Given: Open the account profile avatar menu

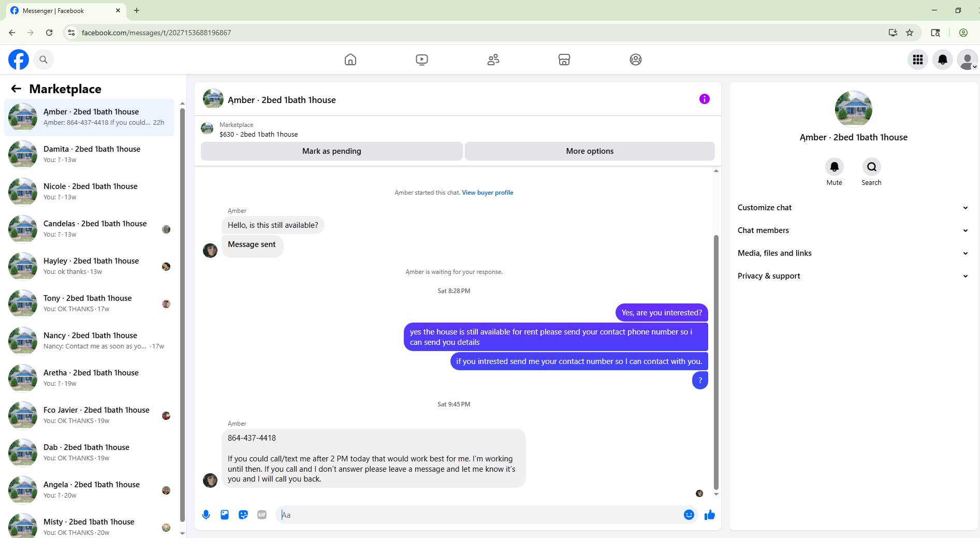Looking at the screenshot, I should 968,60.
